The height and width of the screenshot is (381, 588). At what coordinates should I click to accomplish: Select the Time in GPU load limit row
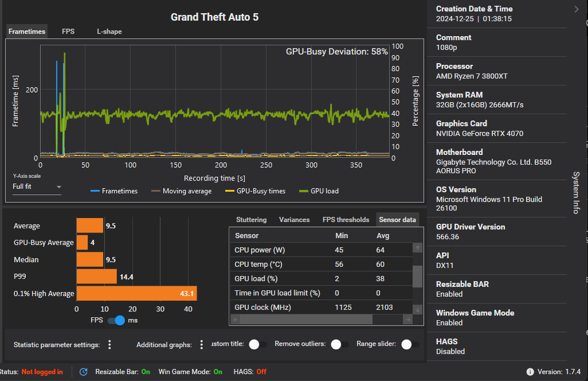[x=320, y=293]
